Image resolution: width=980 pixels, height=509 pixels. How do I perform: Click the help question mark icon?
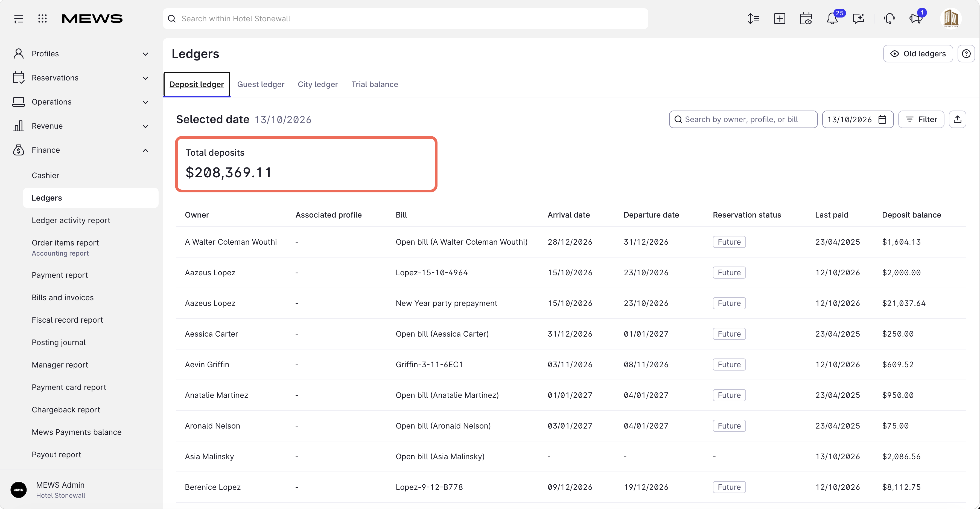(966, 54)
